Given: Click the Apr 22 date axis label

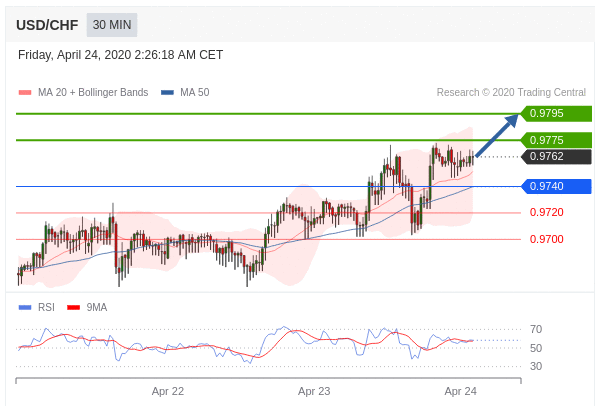Looking at the screenshot, I should coord(168,391).
